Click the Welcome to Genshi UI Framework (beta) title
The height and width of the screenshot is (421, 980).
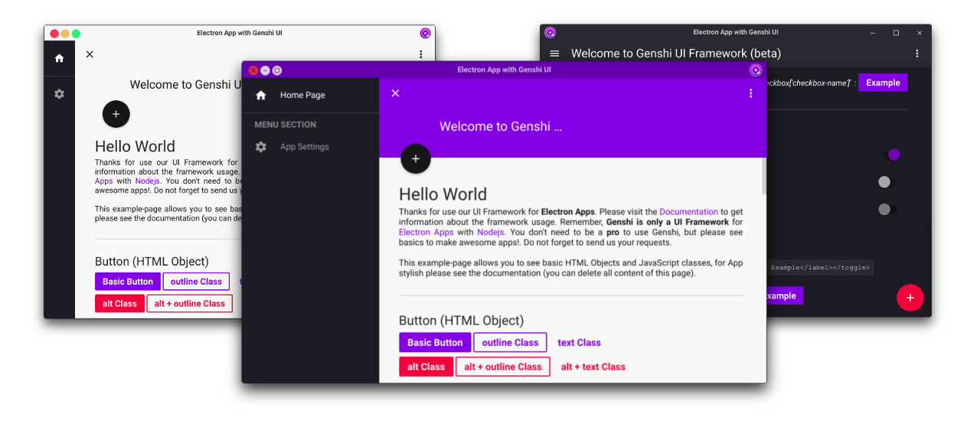click(x=676, y=54)
